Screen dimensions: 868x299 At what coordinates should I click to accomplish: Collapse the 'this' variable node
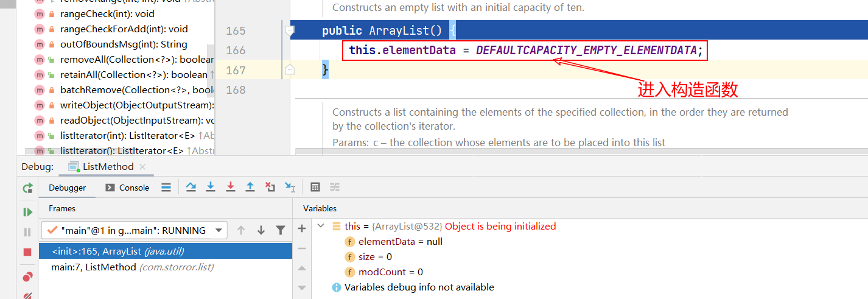click(321, 226)
